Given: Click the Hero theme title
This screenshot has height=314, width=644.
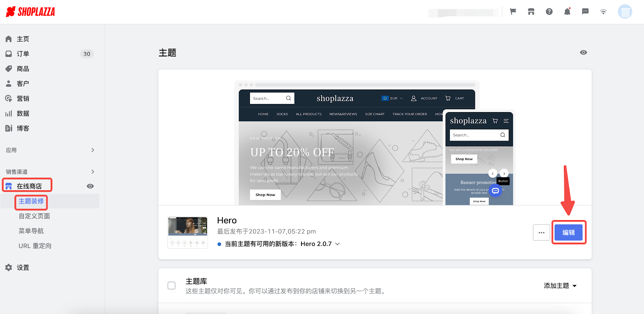Looking at the screenshot, I should (227, 220).
